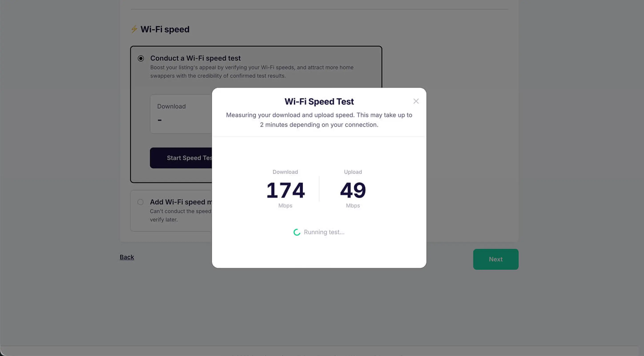The height and width of the screenshot is (356, 644).
Task: Click the Wi-Fi Speed Test dialog title
Action: point(319,101)
